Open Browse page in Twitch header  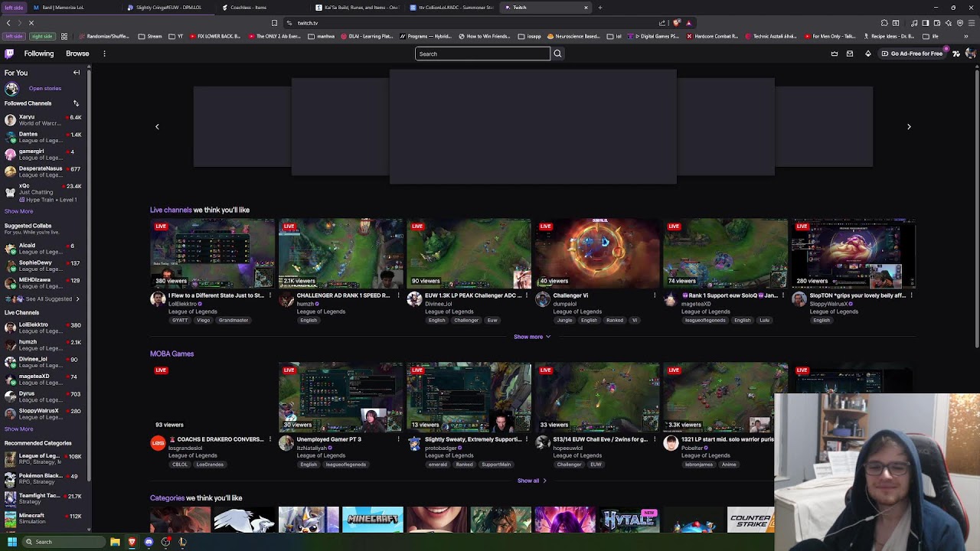point(77,54)
